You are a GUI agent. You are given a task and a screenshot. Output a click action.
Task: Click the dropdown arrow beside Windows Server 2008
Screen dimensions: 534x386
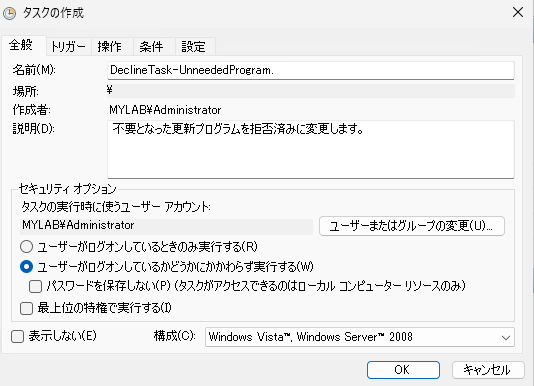click(x=506, y=338)
